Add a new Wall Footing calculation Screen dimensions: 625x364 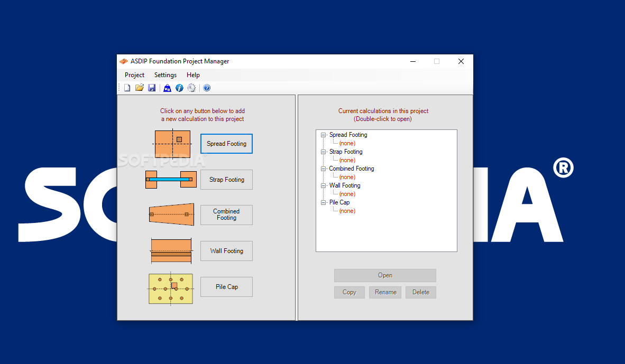click(226, 251)
